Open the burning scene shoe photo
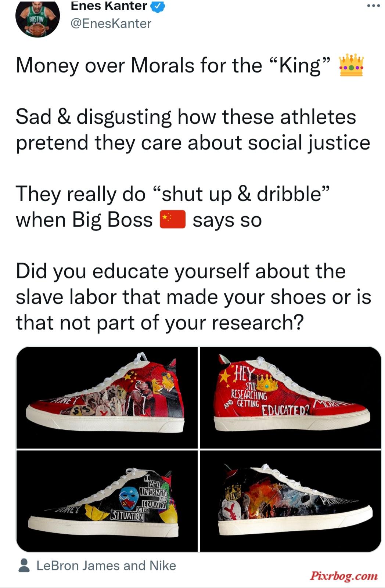Screen dimensions: 385x588 (x=290, y=501)
